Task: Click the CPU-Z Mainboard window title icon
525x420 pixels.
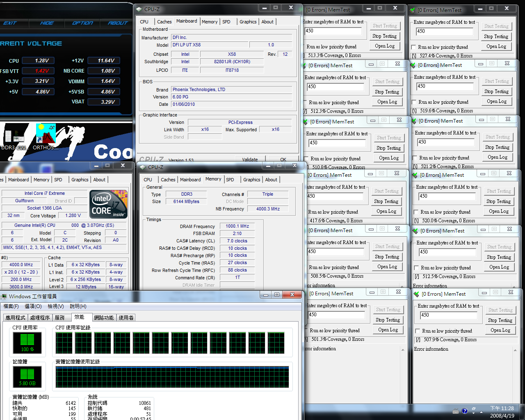Action: click(139, 9)
